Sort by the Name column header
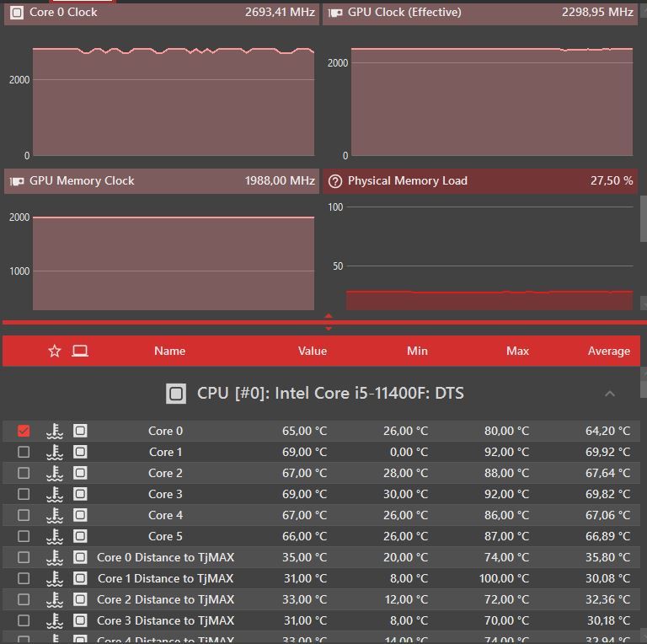 (x=169, y=351)
